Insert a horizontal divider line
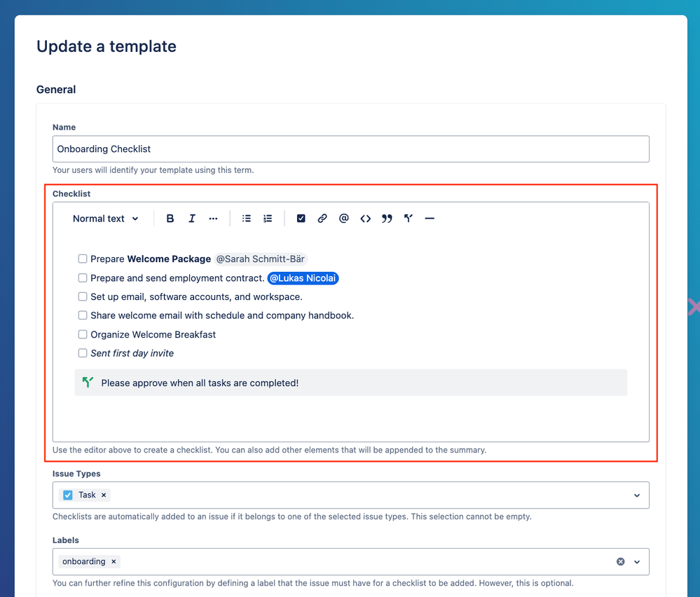 click(430, 219)
